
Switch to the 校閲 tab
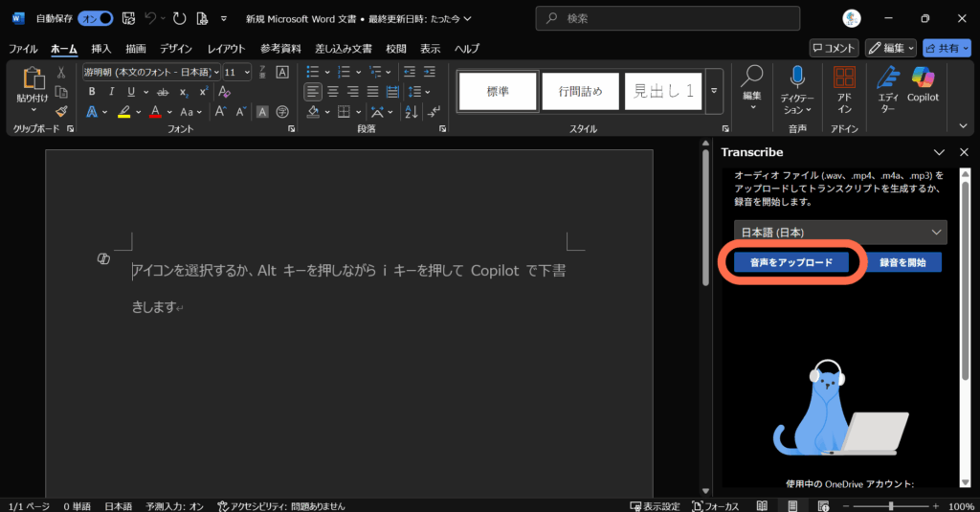395,49
